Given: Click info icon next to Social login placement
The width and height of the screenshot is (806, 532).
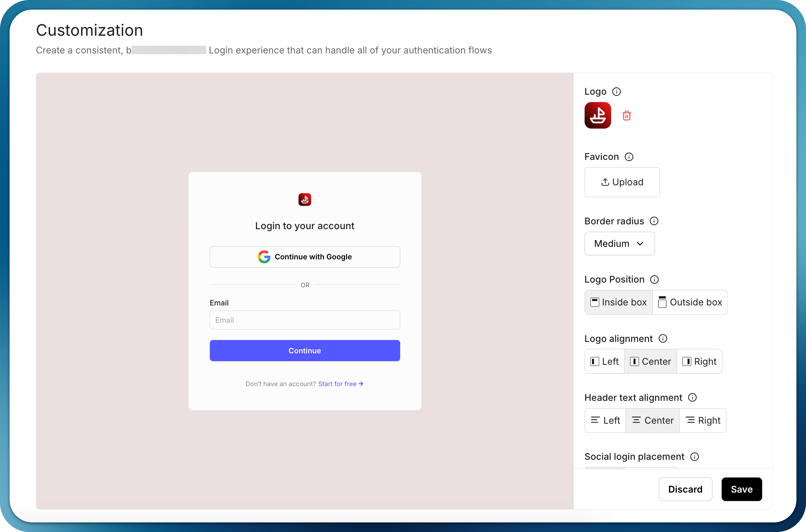Looking at the screenshot, I should [x=694, y=457].
